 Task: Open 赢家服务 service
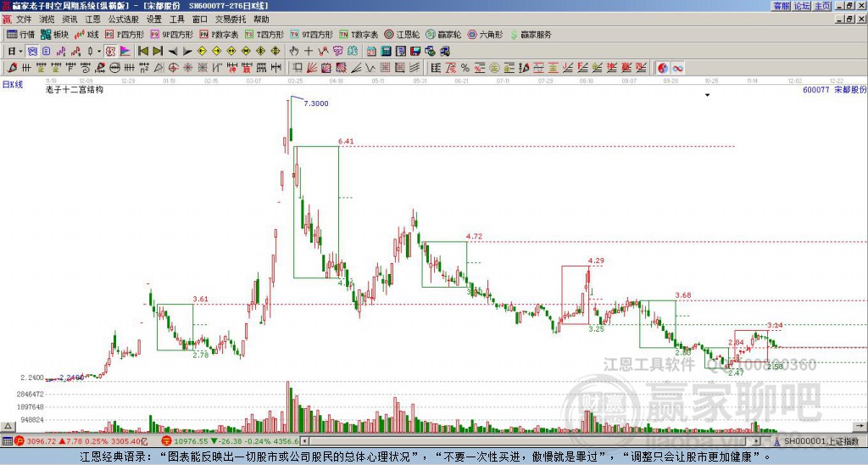[531, 34]
